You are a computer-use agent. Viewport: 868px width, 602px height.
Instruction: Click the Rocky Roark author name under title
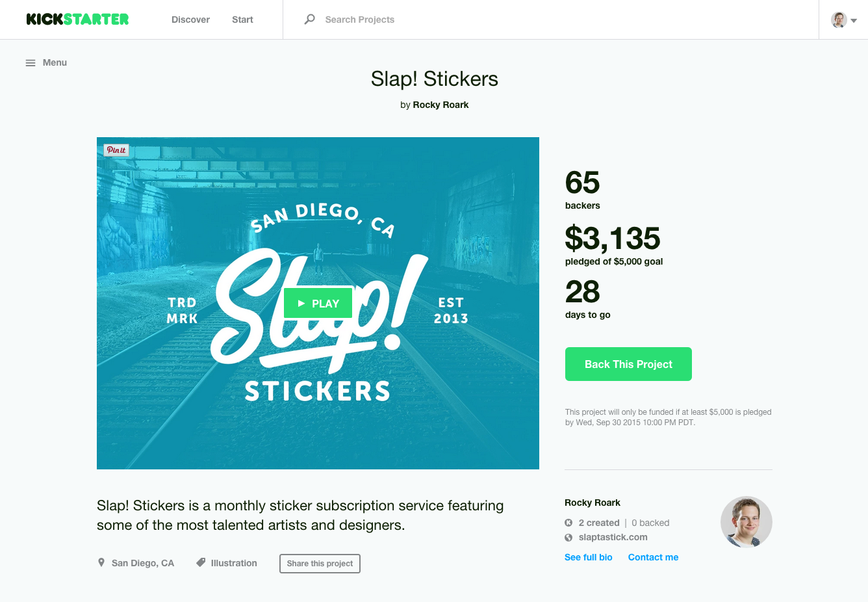[x=440, y=105]
